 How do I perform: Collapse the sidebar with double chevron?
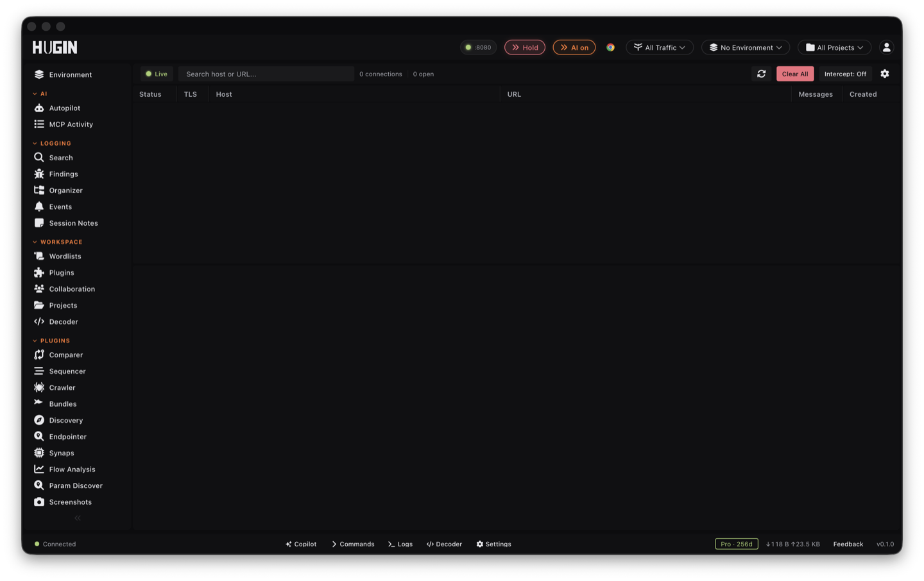pos(78,518)
